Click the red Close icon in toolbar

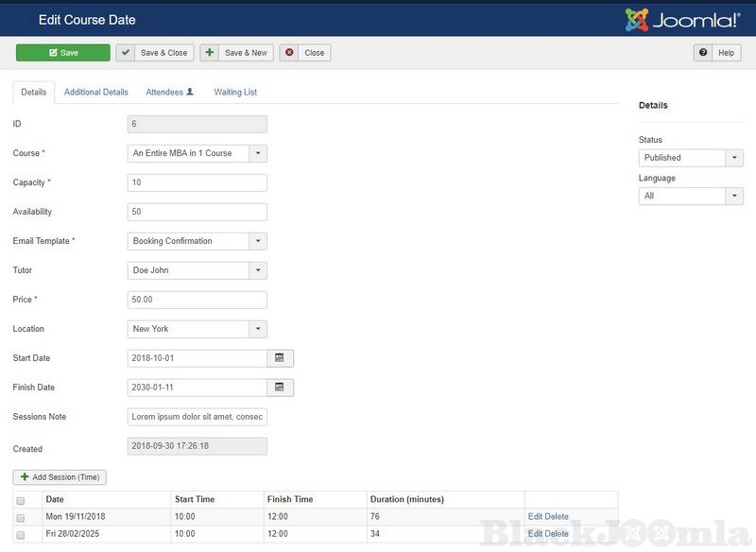(289, 53)
